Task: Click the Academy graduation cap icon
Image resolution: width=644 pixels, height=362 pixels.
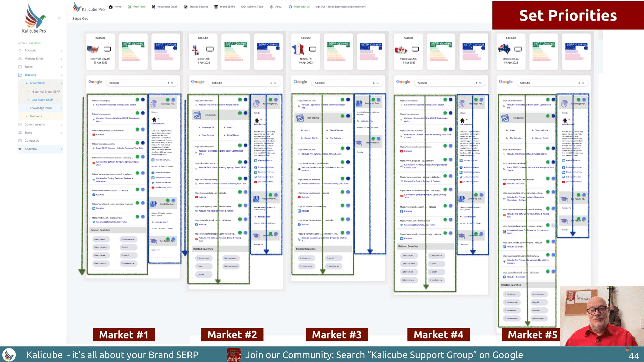Action: tap(20, 149)
